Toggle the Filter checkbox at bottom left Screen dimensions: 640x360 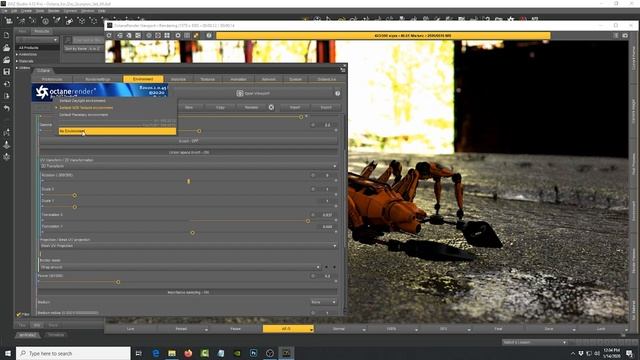pos(18,314)
